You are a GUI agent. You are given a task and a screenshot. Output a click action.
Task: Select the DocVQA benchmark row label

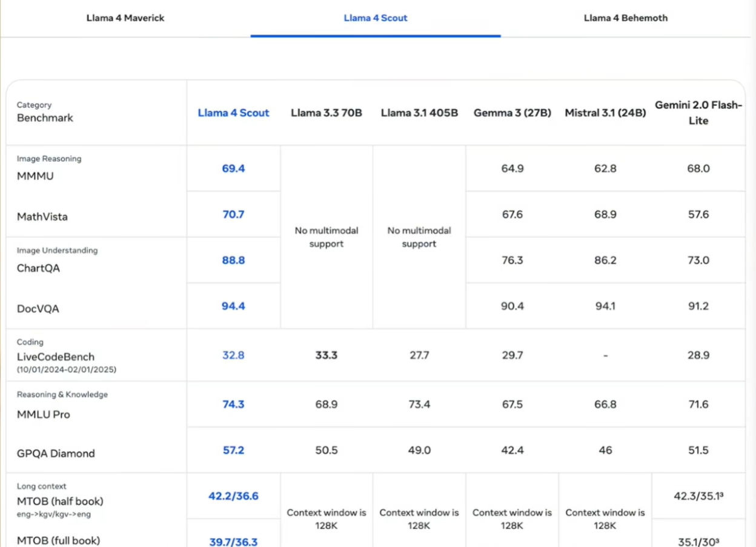38,309
